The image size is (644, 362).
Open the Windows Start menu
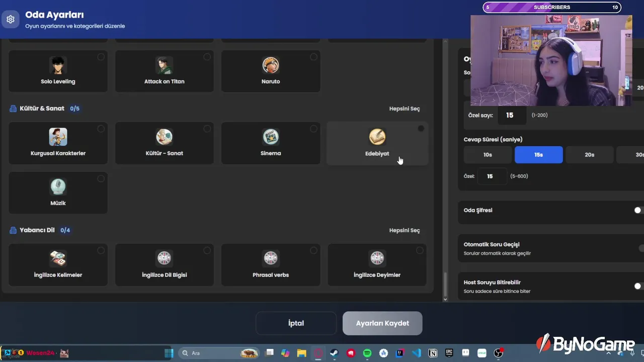coord(169,353)
